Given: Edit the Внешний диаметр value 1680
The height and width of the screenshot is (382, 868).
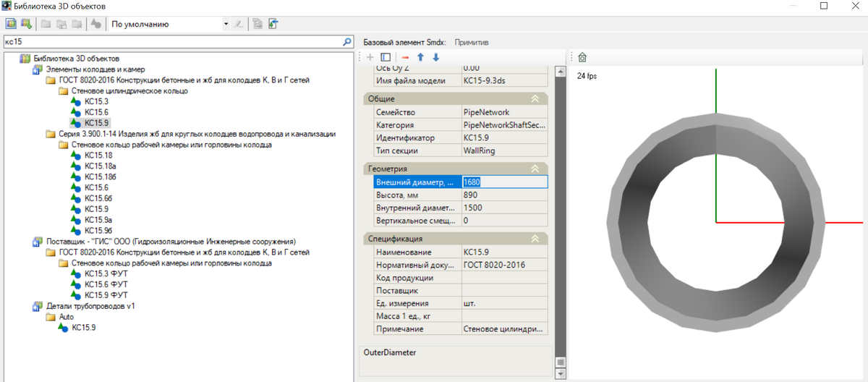Looking at the screenshot, I should click(x=504, y=182).
